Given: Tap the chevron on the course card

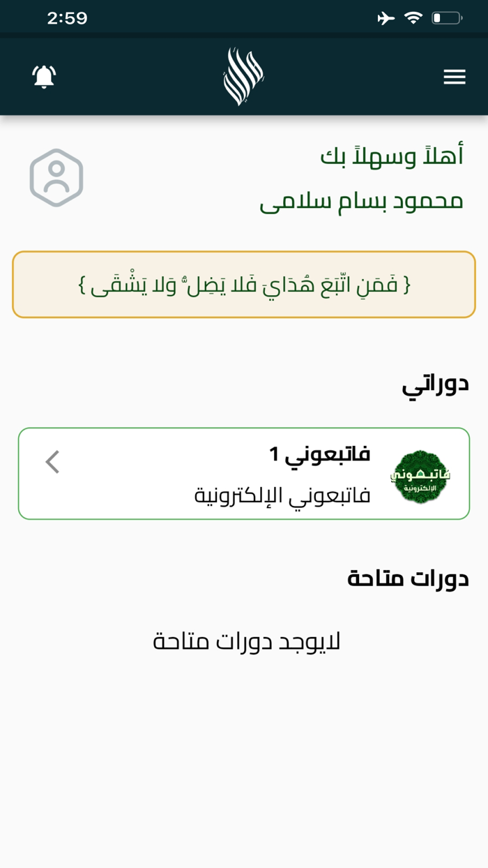Looking at the screenshot, I should pos(51,461).
